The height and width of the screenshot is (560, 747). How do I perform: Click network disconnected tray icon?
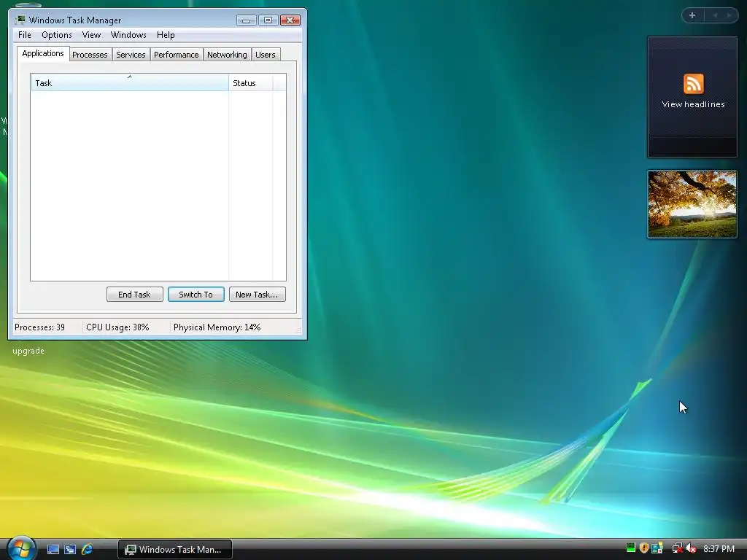tap(677, 548)
